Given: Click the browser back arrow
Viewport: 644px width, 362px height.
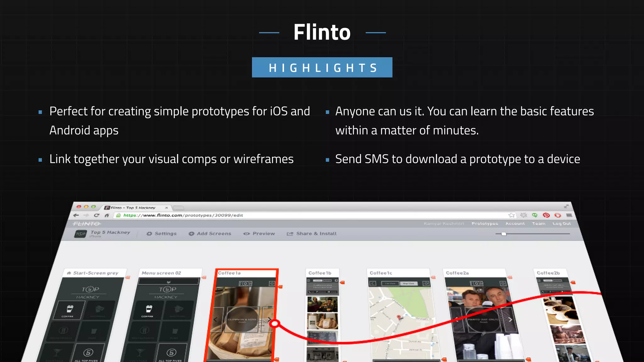Looking at the screenshot, I should coord(76,215).
